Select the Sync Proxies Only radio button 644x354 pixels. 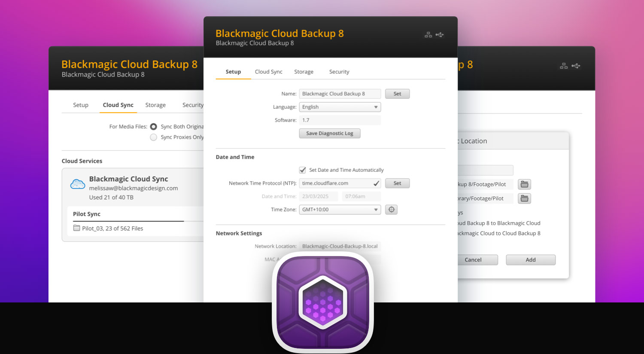(x=153, y=137)
